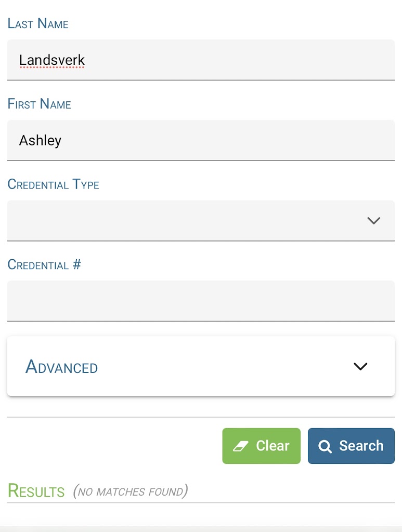Click the Credential # label
Screen dimensions: 402x532
pos(45,265)
